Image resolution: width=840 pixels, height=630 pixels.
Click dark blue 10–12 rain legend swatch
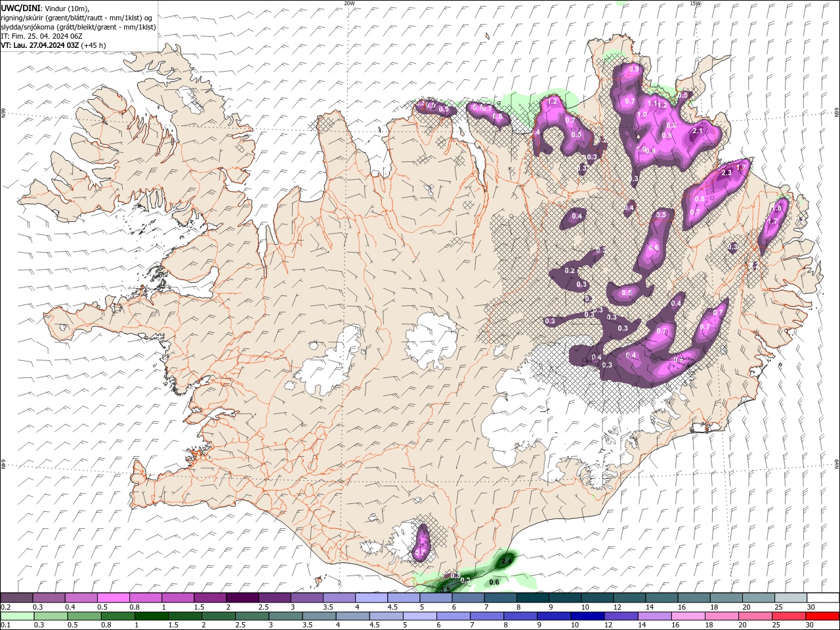pos(587,616)
